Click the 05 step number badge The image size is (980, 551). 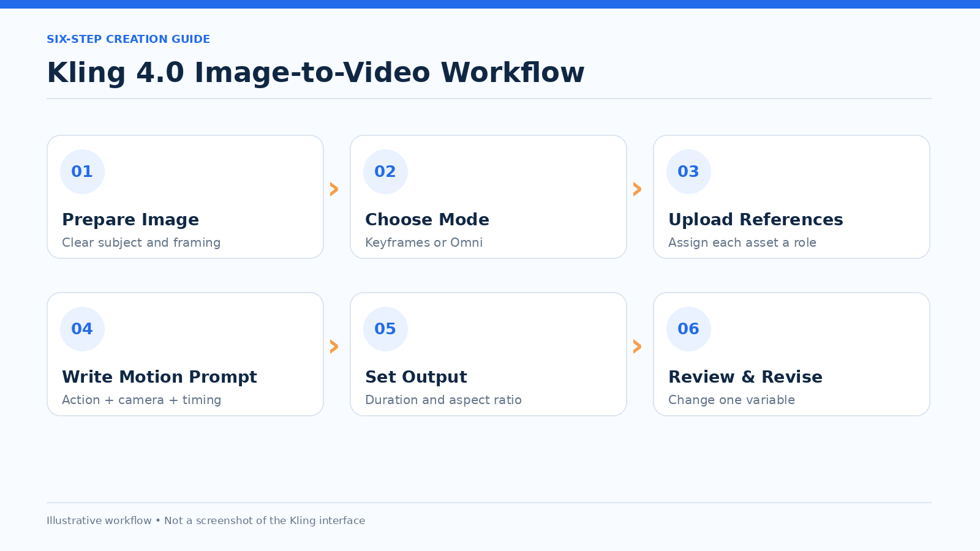(x=385, y=329)
